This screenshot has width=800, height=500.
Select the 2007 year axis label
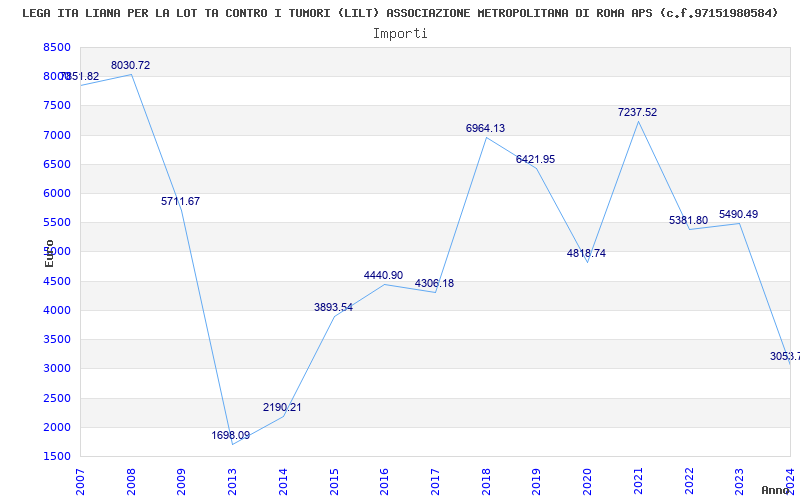click(80, 481)
